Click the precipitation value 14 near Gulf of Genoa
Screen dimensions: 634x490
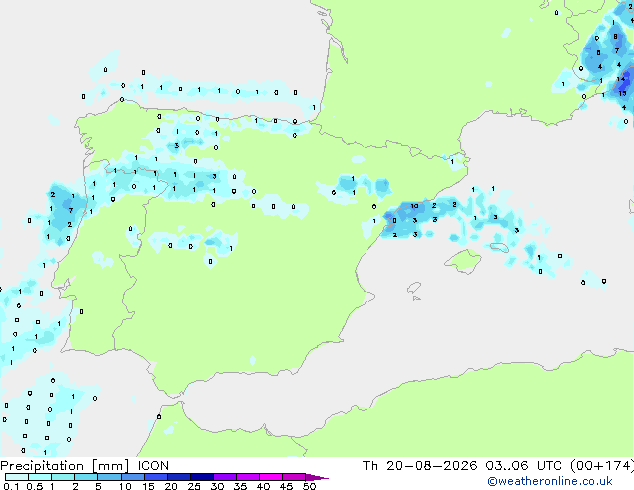(621, 79)
